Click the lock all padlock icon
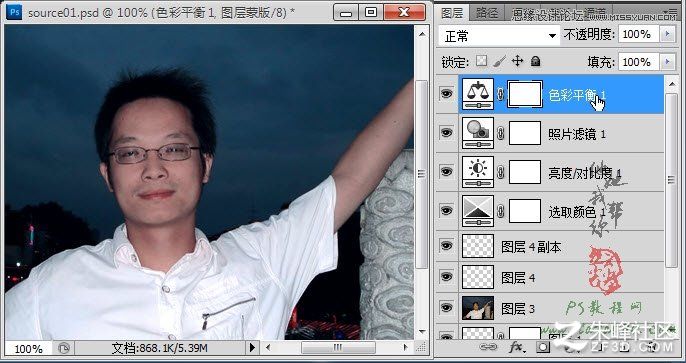Viewport: 686px width, 363px height. pos(535,61)
